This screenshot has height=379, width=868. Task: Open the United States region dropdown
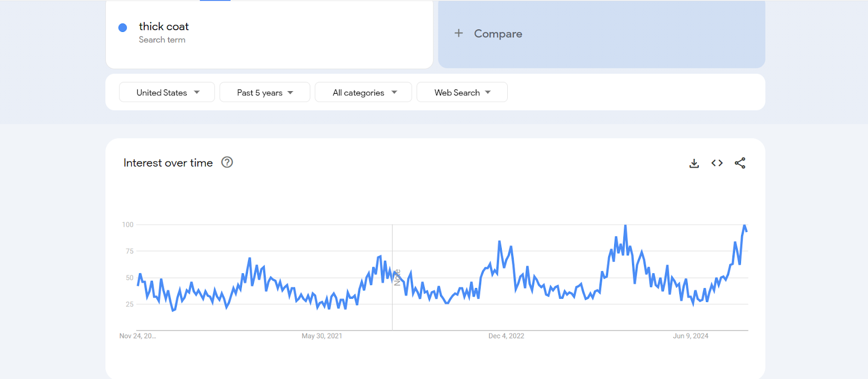point(167,92)
